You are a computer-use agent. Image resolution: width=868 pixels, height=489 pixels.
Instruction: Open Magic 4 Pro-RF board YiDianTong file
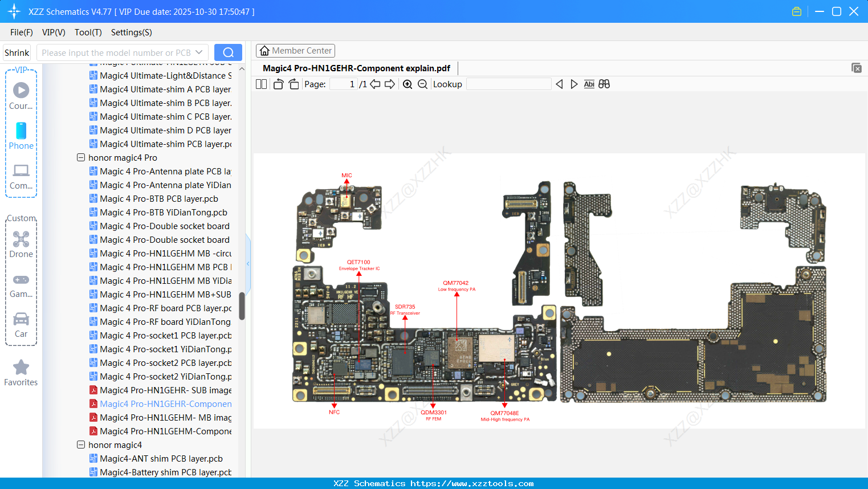(165, 322)
